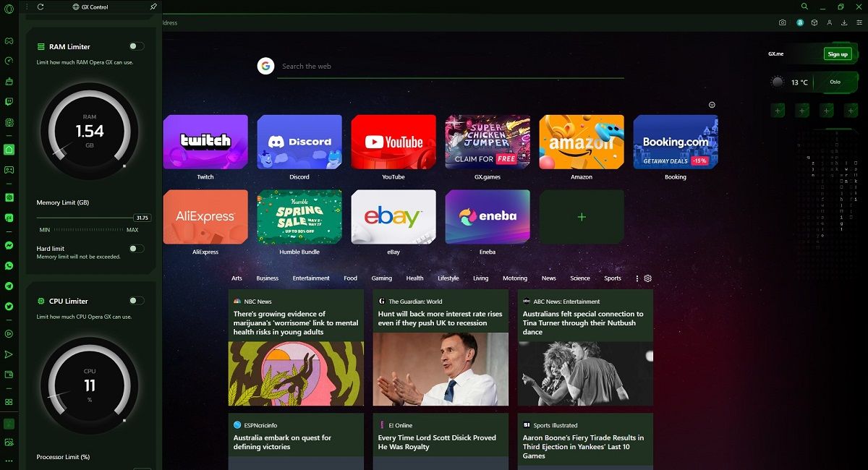Expand the sidebar three-dot more menu
The height and width of the screenshot is (470, 868).
coord(9,460)
